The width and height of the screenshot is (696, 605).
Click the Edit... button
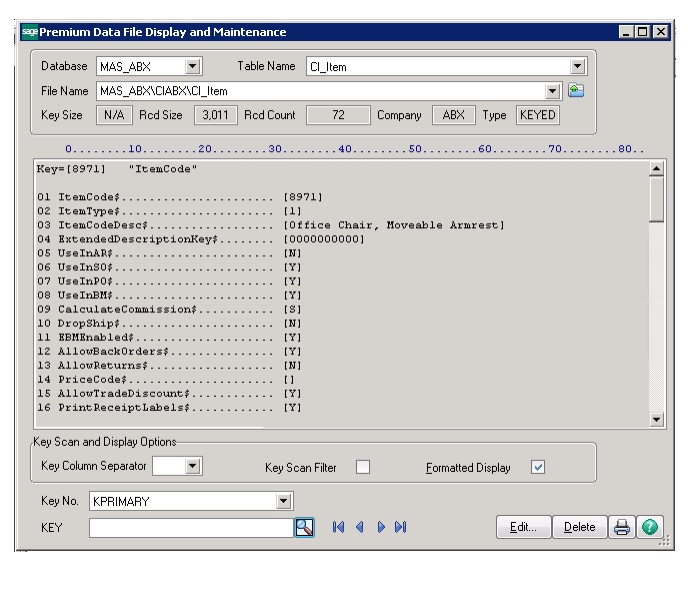click(523, 527)
